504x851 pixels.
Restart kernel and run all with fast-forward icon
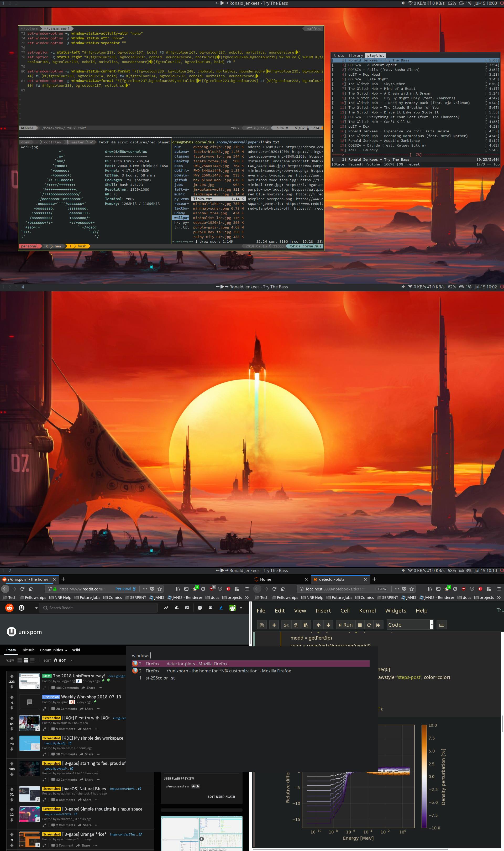[x=378, y=625]
